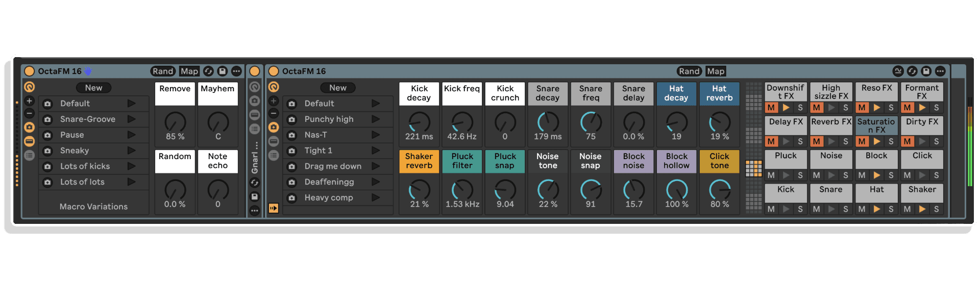Solo the Kick pad
The image size is (980, 281).
click(800, 209)
